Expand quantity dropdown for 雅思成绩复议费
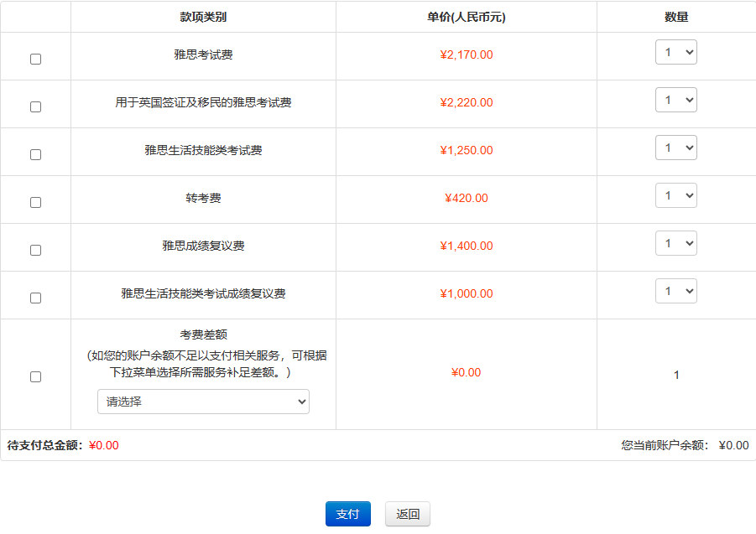 pyautogui.click(x=676, y=243)
